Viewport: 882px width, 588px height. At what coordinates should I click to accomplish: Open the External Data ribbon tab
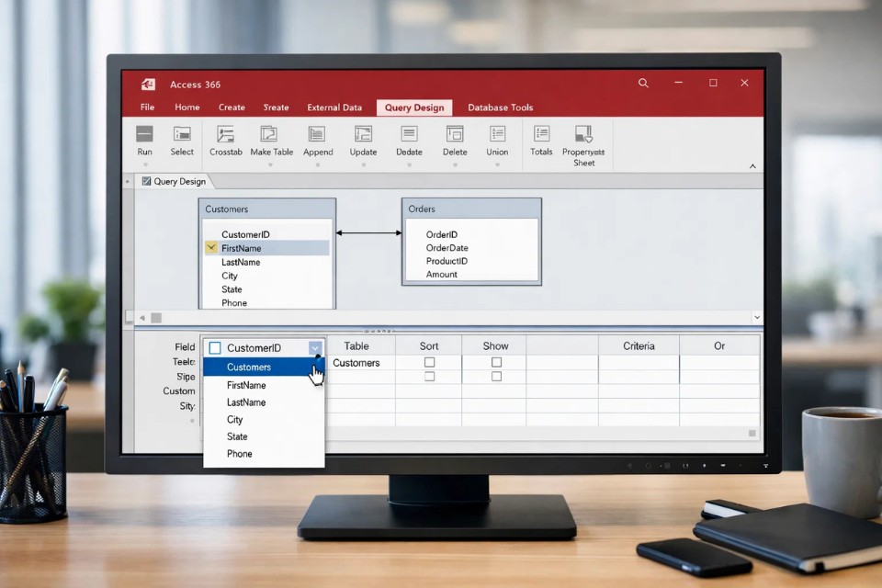(x=334, y=107)
